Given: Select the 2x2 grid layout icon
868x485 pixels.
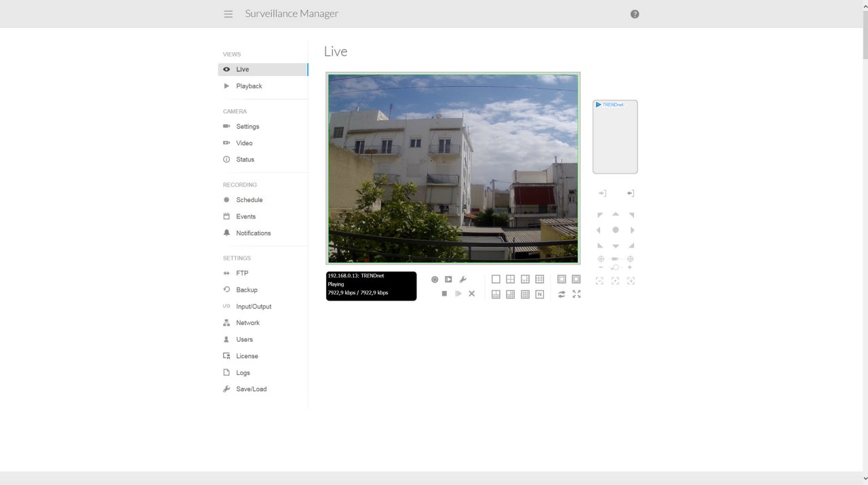Looking at the screenshot, I should pos(511,279).
